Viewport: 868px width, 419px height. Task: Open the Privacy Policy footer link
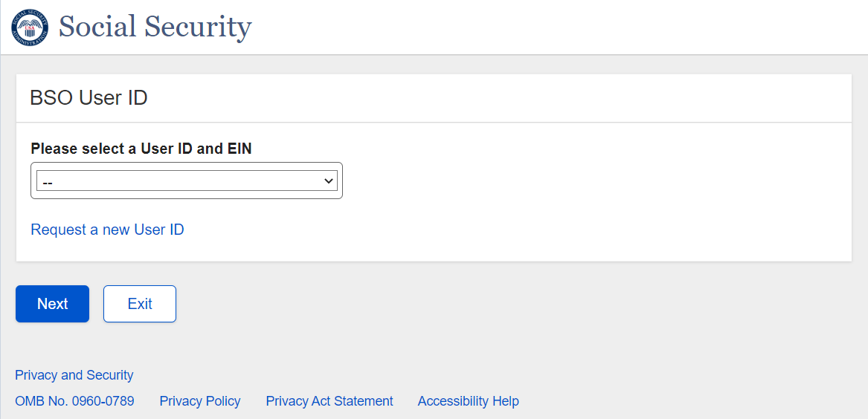pyautogui.click(x=200, y=401)
